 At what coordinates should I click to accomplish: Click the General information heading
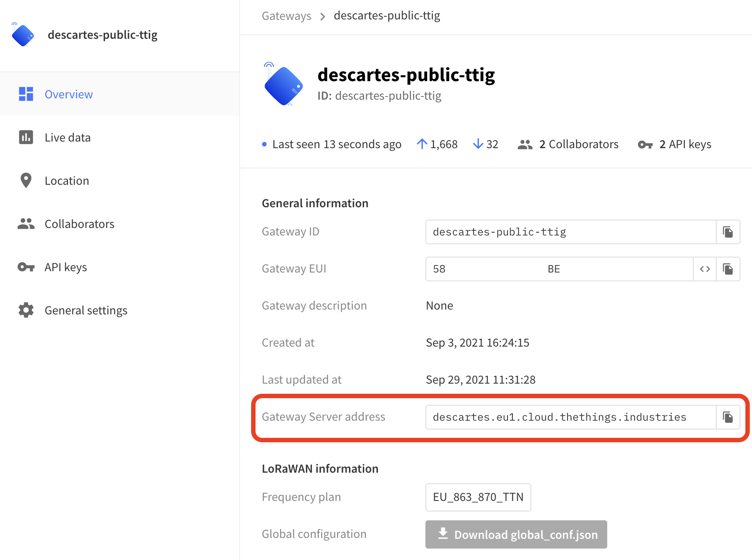coord(315,203)
